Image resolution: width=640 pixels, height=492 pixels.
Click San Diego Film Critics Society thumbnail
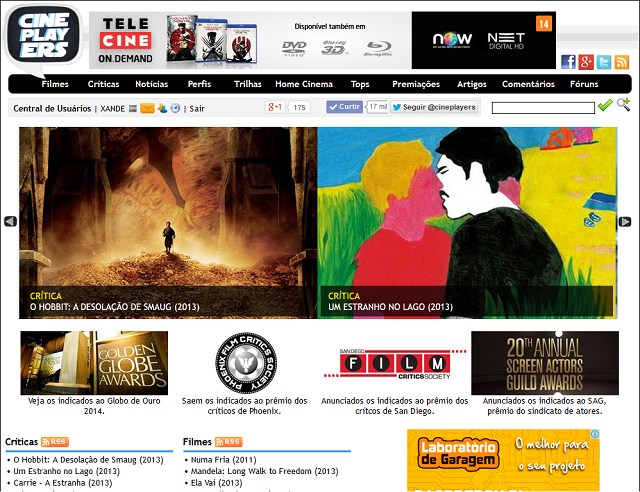pos(395,363)
